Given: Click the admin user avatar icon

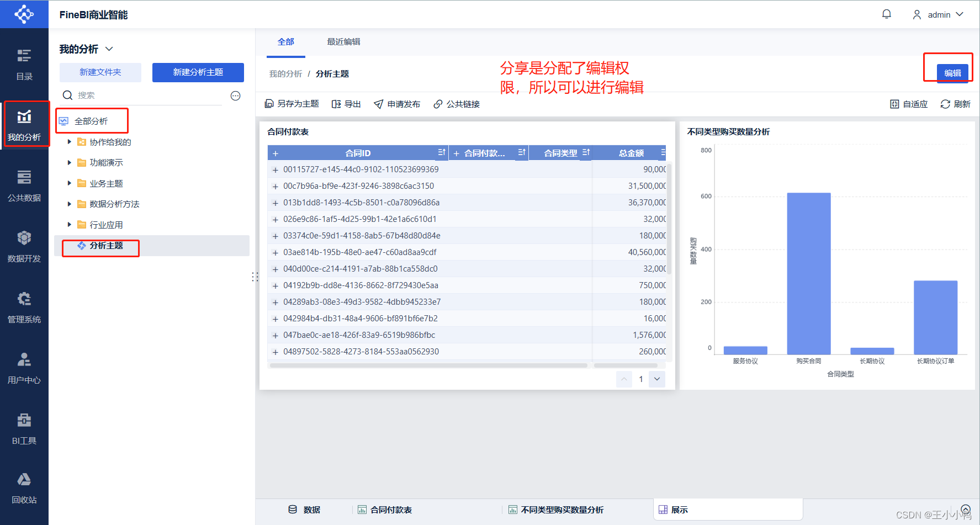Looking at the screenshot, I should [917, 15].
